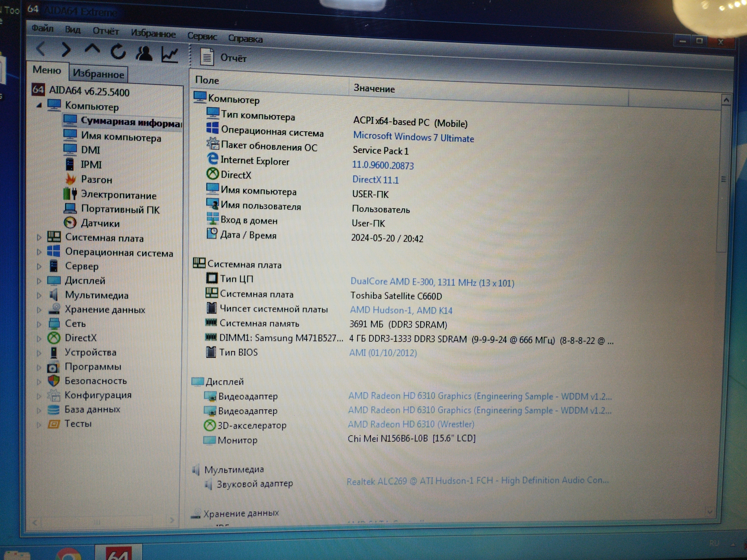Select Имя компьютера in the tree

click(x=112, y=136)
